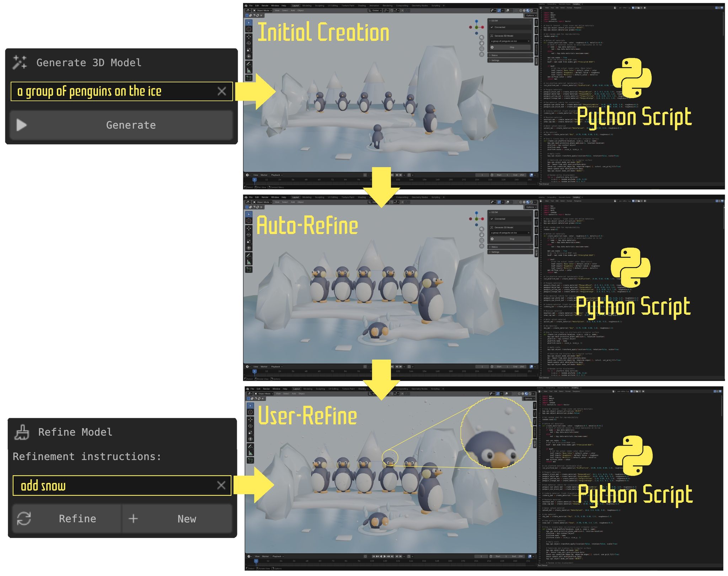Screen dimensions: 728x576
Task: Click the large 'a group of penguins on the ice' input
Action: pos(122,91)
